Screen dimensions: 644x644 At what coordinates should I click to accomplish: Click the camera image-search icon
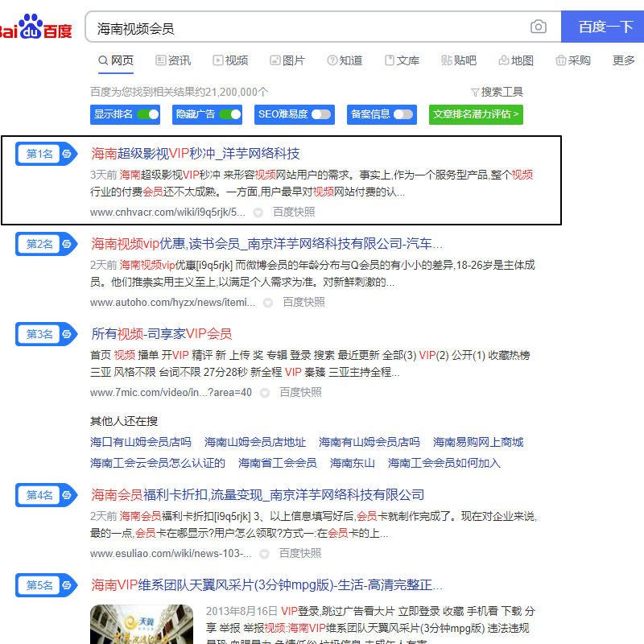(x=538, y=27)
